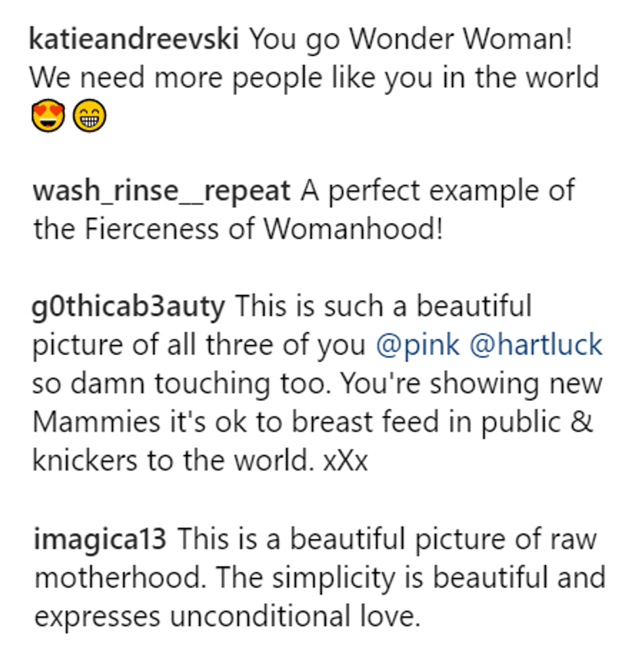The height and width of the screenshot is (672, 643).
Task: Click "This is such a beautiful" text
Action: [383, 306]
